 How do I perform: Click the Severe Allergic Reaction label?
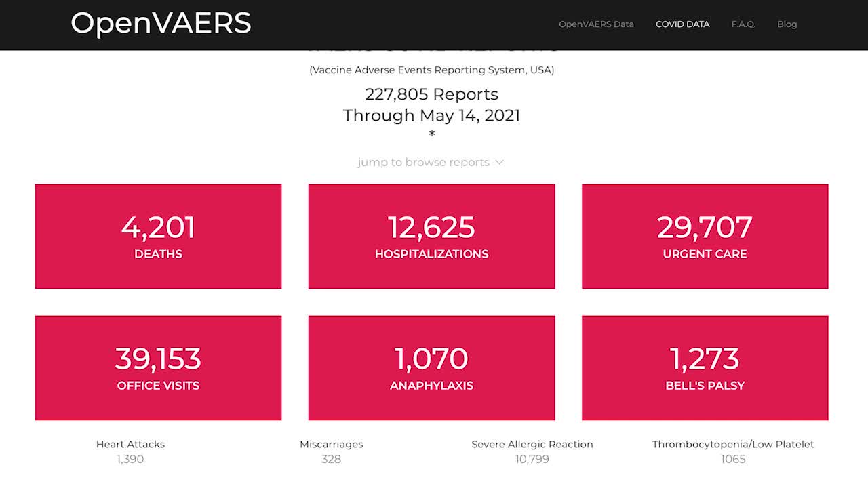pos(532,445)
